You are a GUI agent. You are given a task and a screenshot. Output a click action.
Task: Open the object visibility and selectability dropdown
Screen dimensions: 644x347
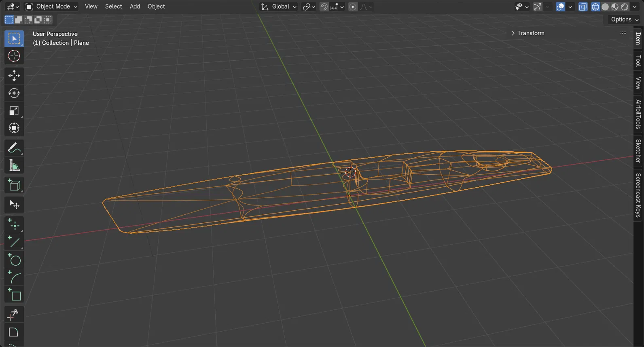[522, 6]
